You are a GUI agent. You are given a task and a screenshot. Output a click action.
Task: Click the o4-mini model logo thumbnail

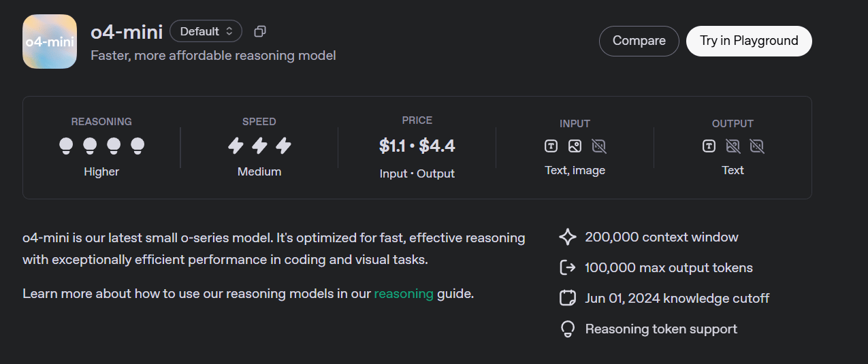[x=50, y=42]
